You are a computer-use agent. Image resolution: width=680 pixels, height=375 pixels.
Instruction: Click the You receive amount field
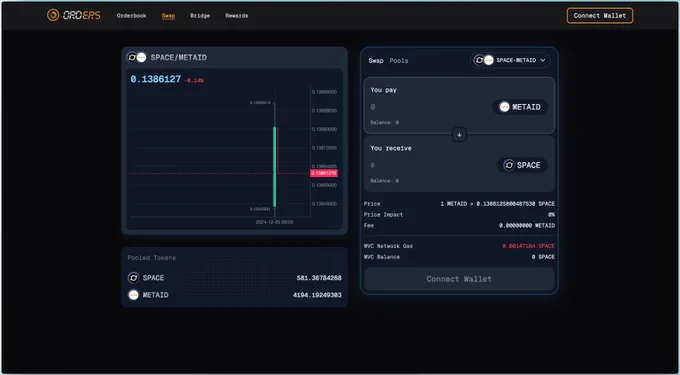pos(429,165)
